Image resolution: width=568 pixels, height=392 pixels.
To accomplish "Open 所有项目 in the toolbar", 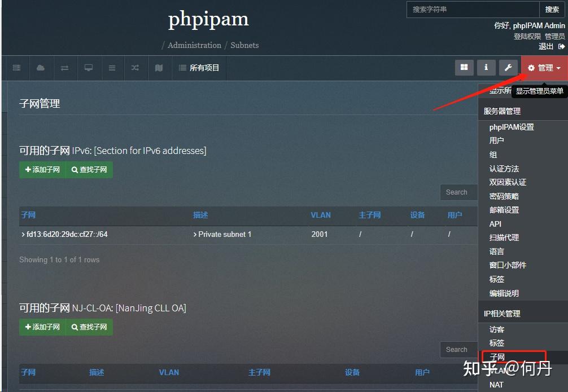I will 199,68.
